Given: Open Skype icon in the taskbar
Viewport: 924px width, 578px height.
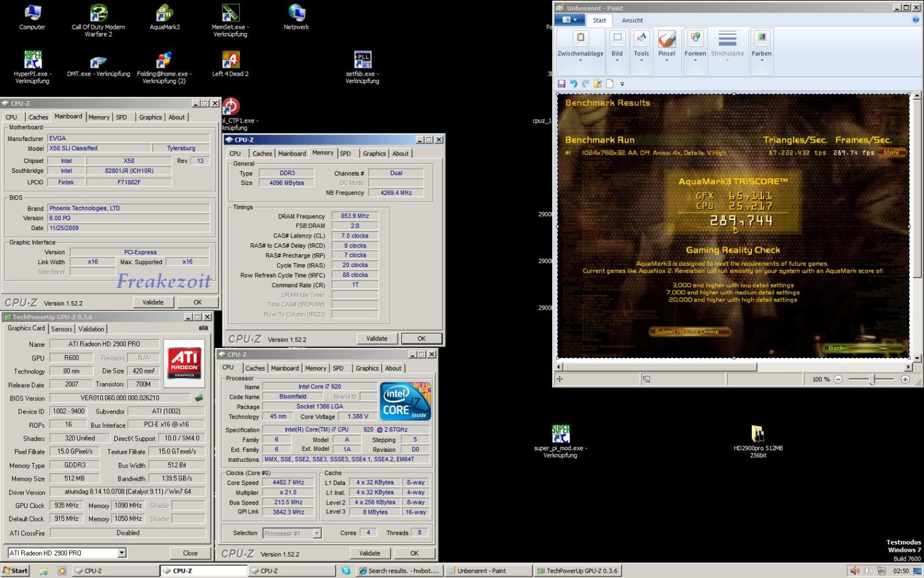Looking at the screenshot, I should [x=346, y=570].
